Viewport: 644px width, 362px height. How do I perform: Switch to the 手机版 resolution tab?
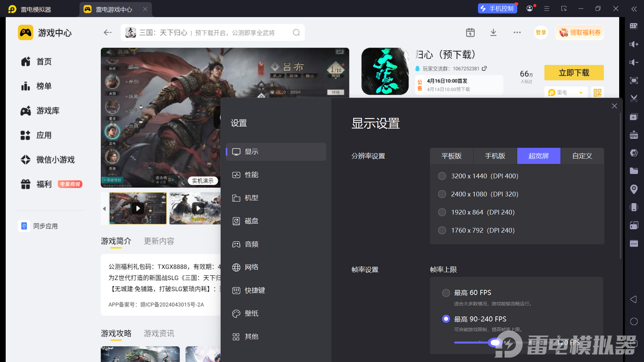[495, 156]
